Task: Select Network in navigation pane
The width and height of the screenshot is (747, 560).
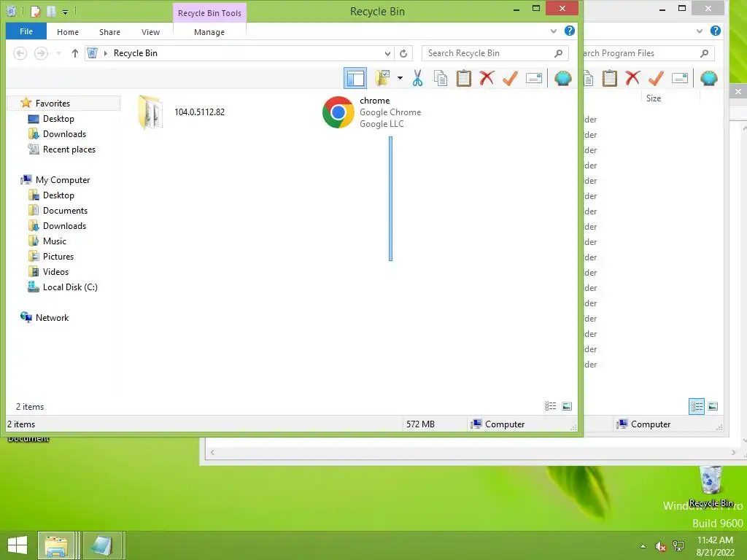Action: [x=52, y=318]
